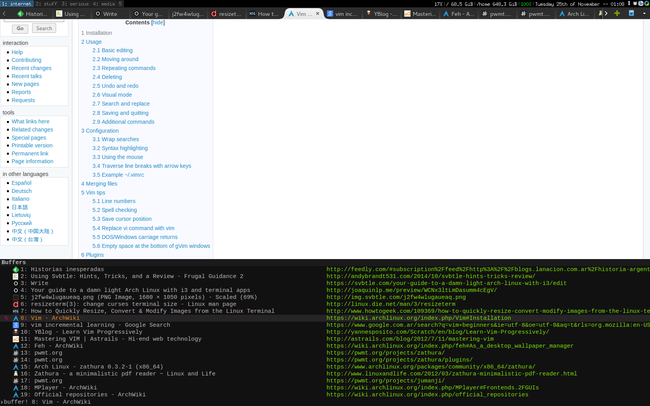The image size is (650, 406).
Task: Switch to i3 workspace 3: serious
Action: click(75, 4)
